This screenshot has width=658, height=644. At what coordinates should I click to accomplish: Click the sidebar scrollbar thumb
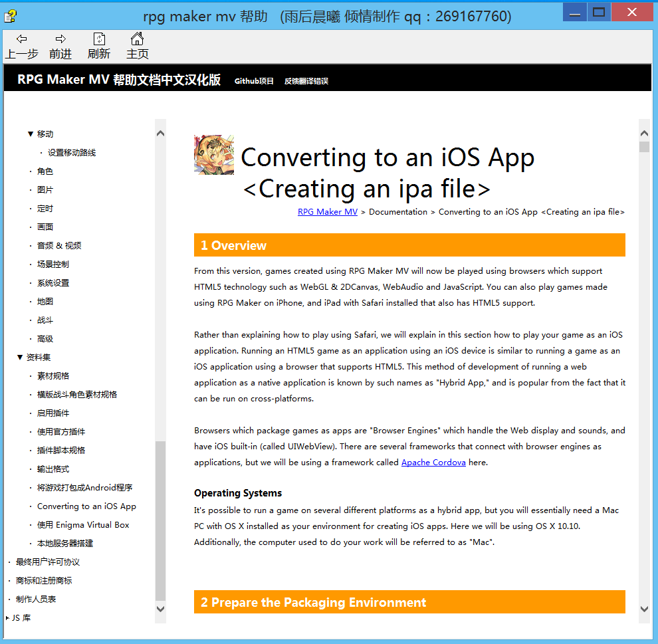coord(160,520)
